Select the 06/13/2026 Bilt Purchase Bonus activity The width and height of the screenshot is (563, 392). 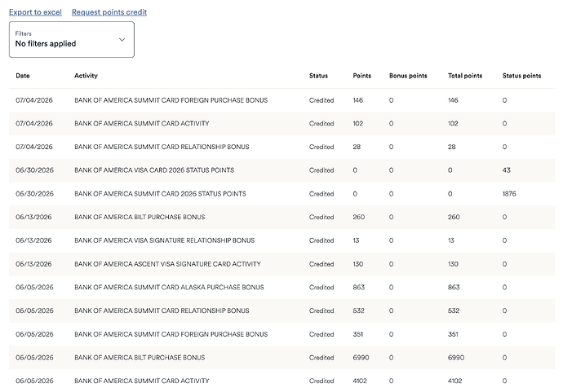(x=140, y=218)
